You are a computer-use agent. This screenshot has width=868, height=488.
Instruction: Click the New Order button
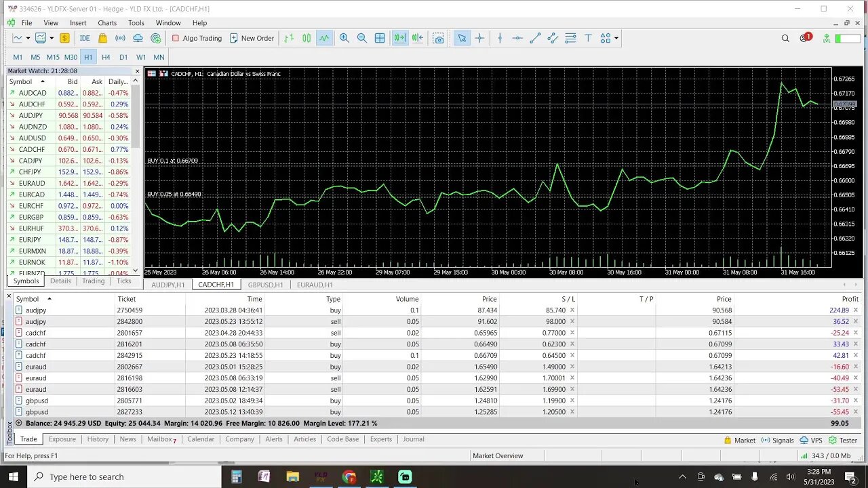tap(252, 38)
